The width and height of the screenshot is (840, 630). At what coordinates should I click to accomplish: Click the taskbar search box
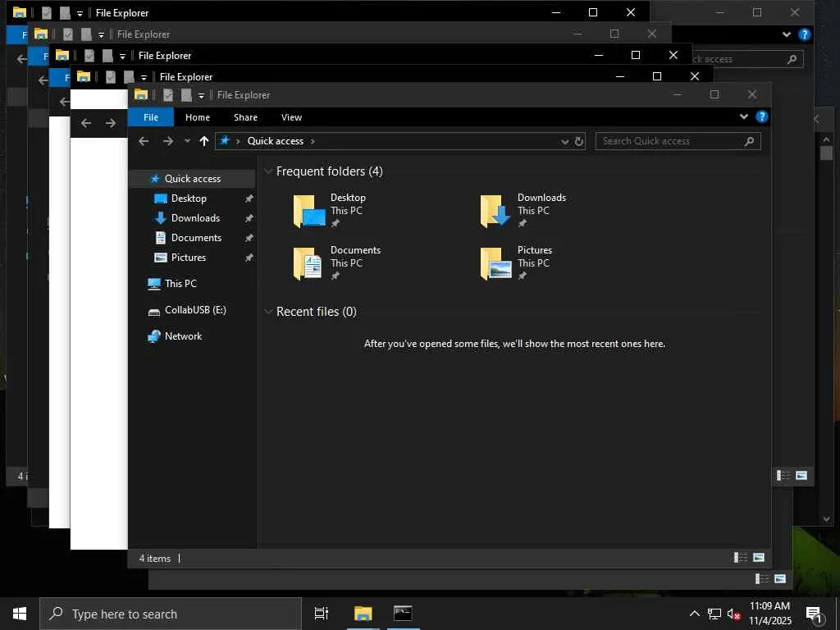click(171, 614)
